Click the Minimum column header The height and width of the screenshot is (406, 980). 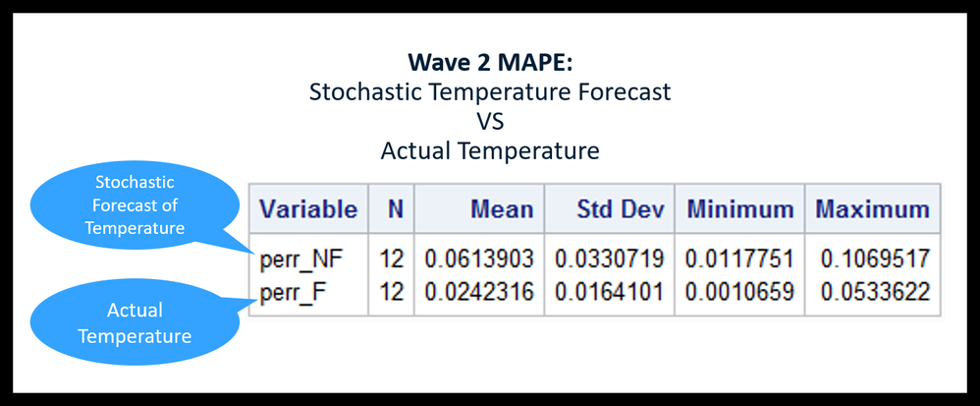[739, 208]
